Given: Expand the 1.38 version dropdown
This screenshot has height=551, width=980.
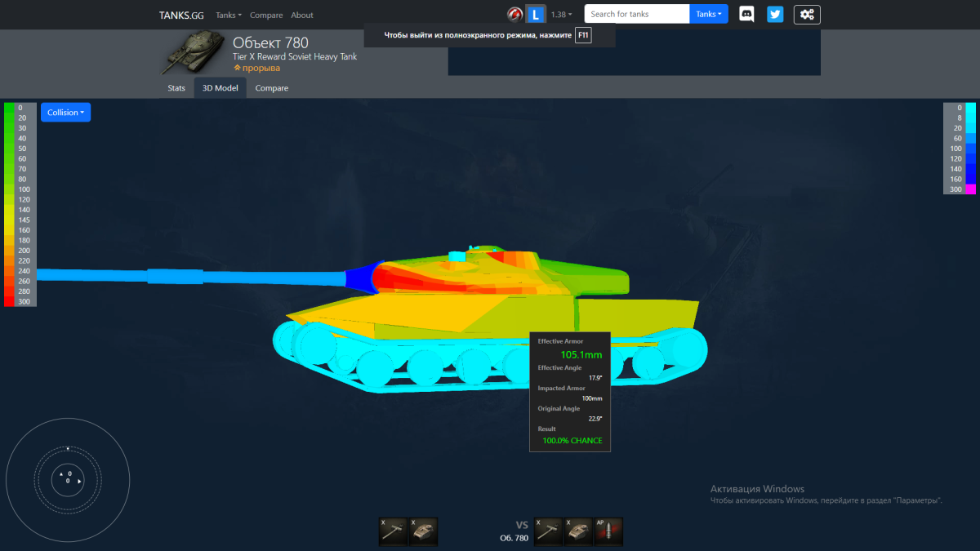Looking at the screenshot, I should [x=561, y=15].
